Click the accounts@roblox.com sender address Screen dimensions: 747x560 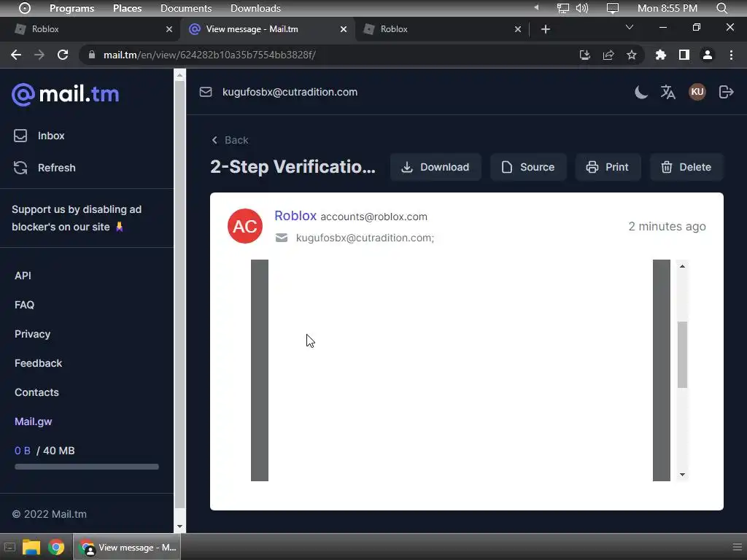(374, 217)
